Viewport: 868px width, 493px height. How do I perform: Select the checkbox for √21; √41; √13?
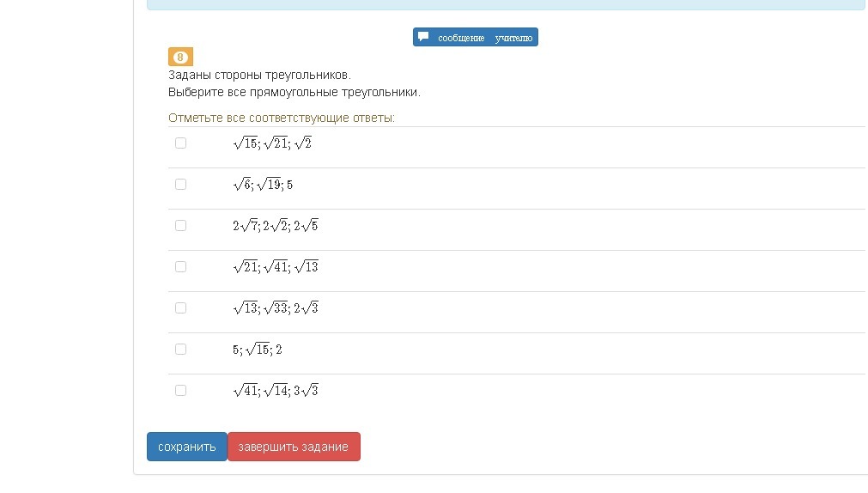(x=180, y=266)
